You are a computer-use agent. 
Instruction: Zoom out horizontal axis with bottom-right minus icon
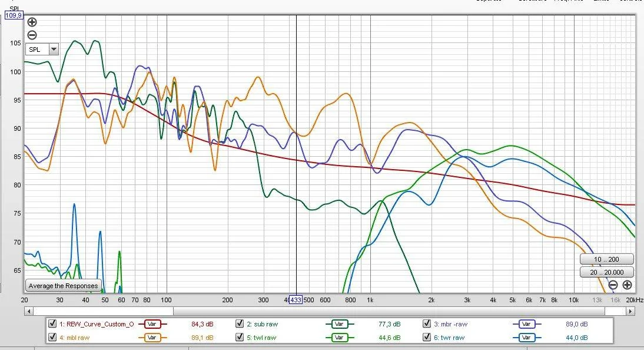pos(613,285)
